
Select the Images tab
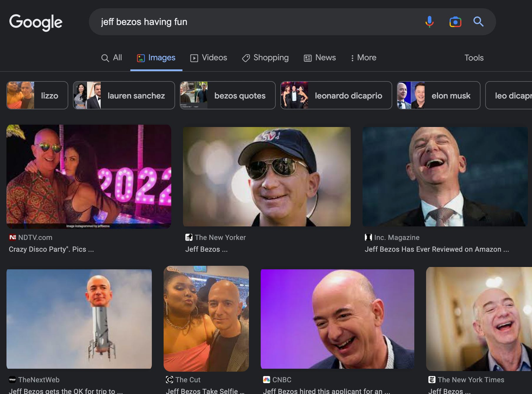click(156, 58)
